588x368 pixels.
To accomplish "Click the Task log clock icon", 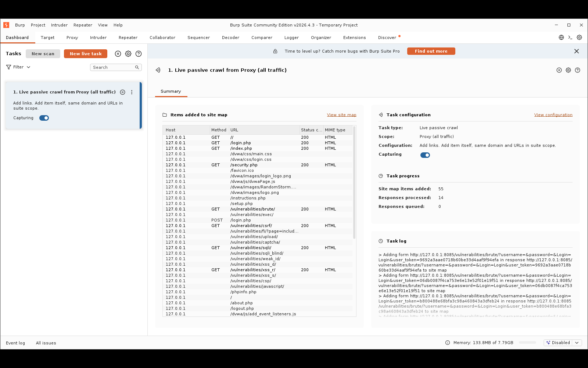I will pos(381,241).
